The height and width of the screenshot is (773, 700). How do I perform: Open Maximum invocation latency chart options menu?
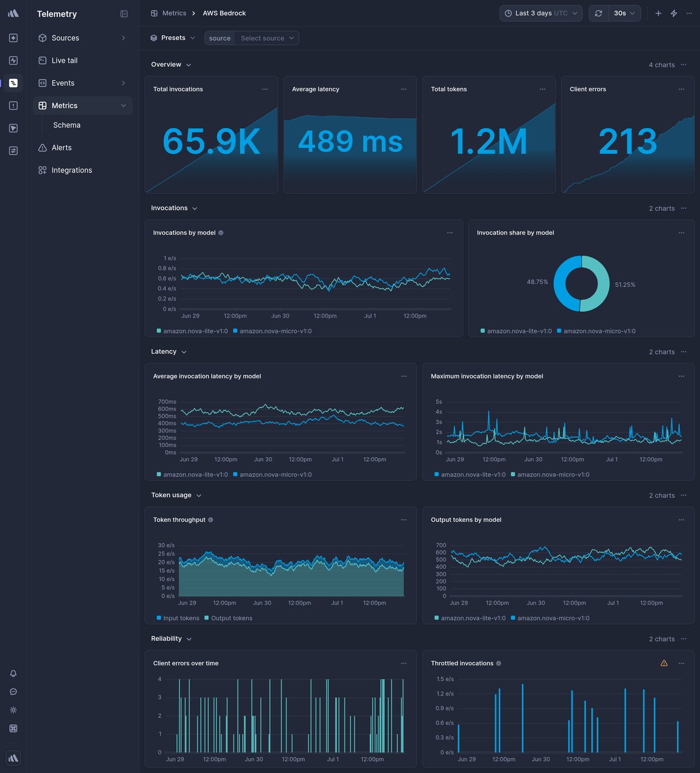click(682, 376)
